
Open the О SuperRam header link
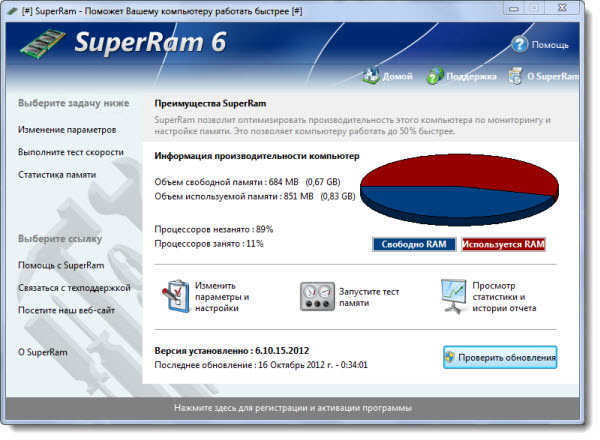pyautogui.click(x=553, y=77)
